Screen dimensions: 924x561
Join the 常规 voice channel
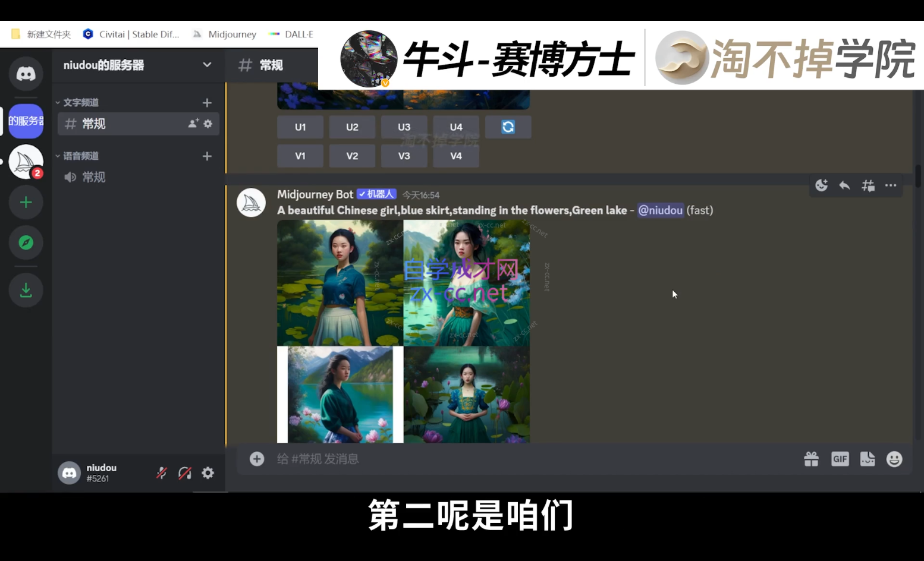coord(94,177)
